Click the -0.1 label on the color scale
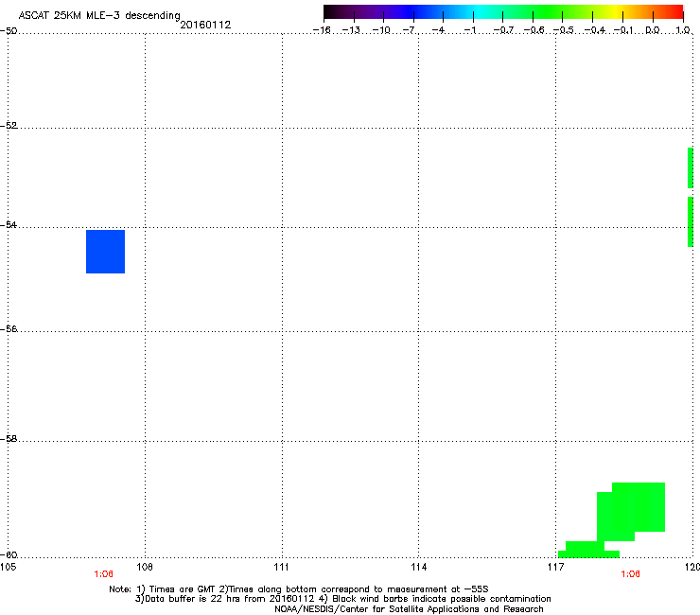This screenshot has width=700, height=615. coord(623,30)
